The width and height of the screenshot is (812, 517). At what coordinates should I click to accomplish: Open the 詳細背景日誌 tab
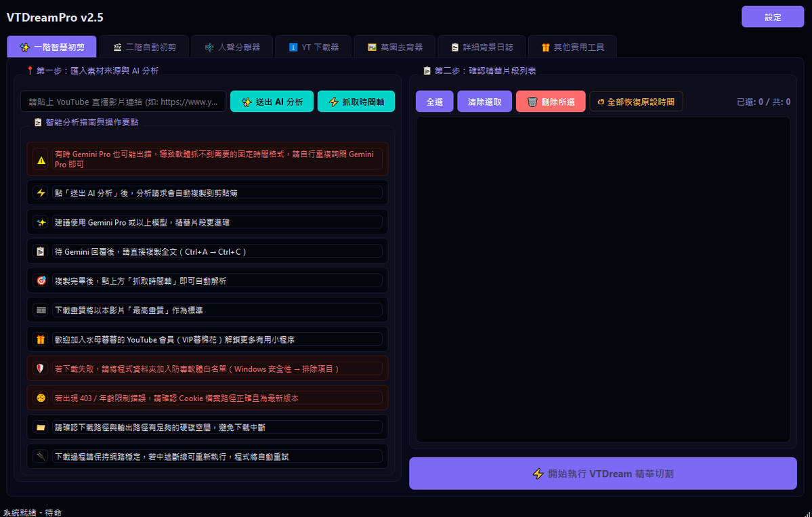[x=482, y=47]
